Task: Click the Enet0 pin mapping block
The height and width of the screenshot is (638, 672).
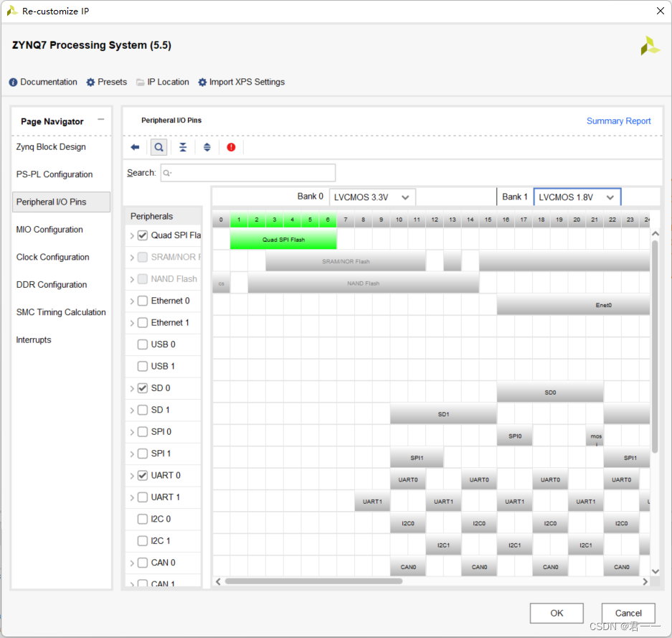Action: click(573, 305)
